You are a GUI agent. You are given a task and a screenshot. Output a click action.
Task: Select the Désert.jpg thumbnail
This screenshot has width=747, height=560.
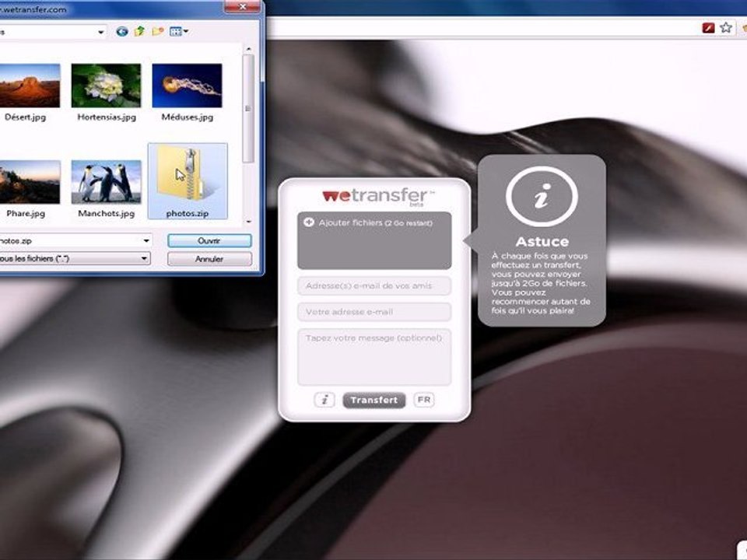30,86
